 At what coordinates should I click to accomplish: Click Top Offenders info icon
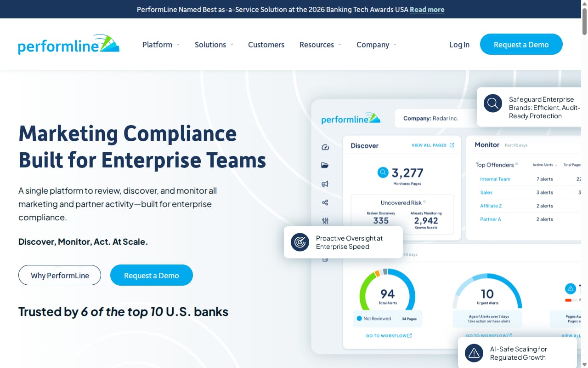pos(516,164)
